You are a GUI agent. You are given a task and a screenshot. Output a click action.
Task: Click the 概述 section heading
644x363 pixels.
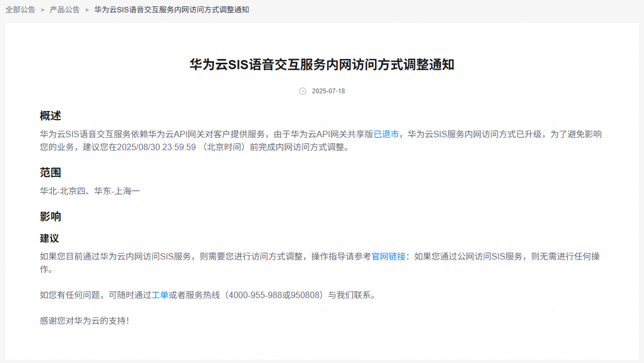tap(50, 116)
